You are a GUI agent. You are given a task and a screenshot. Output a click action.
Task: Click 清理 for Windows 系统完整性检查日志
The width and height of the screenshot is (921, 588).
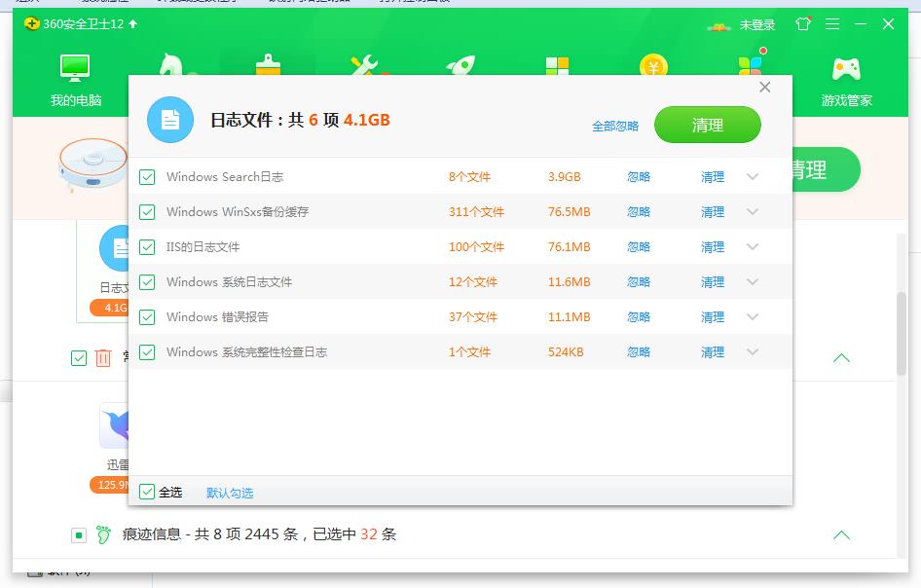(713, 352)
